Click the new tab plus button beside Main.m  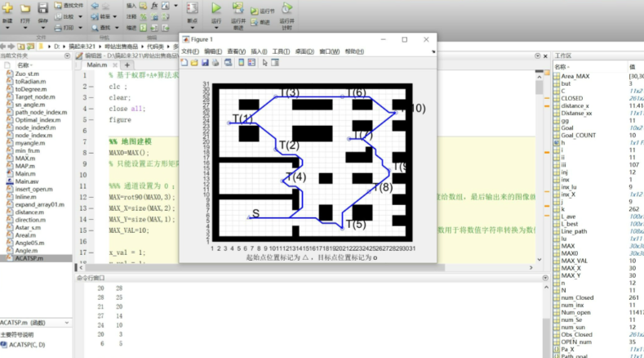pyautogui.click(x=127, y=65)
